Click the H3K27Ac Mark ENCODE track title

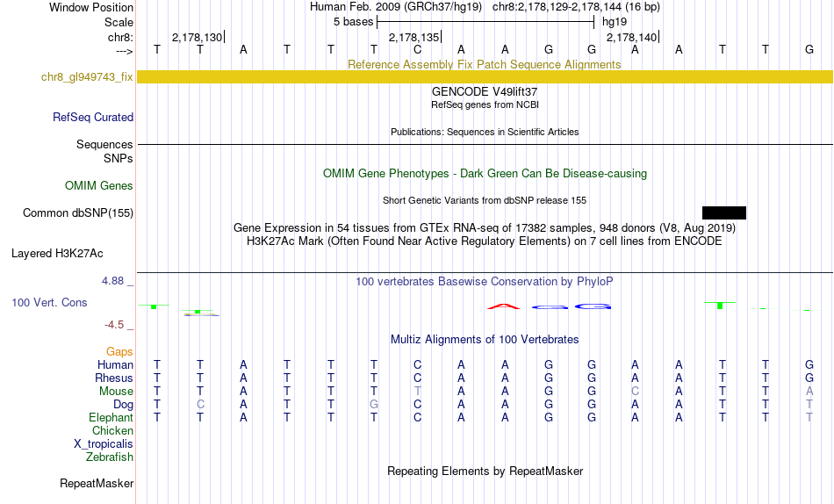(485, 241)
